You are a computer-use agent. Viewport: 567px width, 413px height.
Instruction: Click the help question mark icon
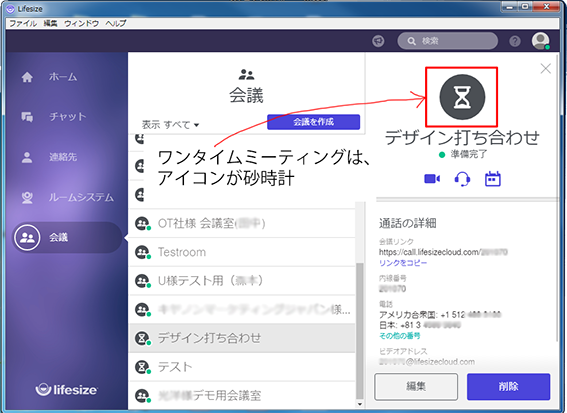pyautogui.click(x=515, y=41)
